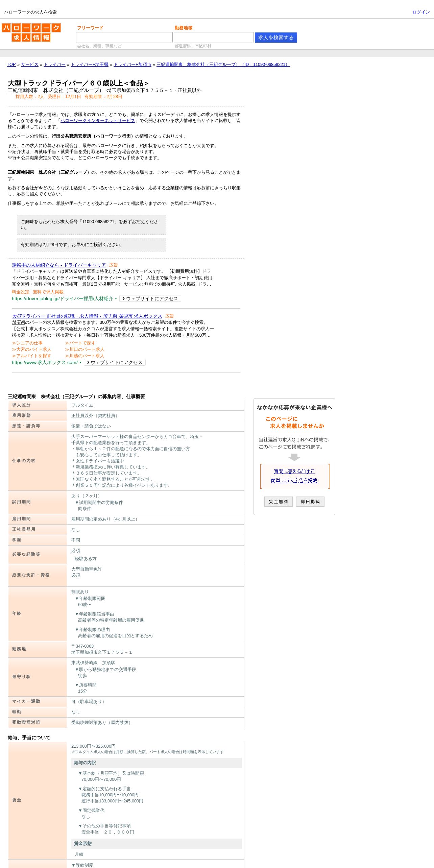
Task: Click the 東武伊勢崎線 加須駅 text
Action: pos(93,663)
